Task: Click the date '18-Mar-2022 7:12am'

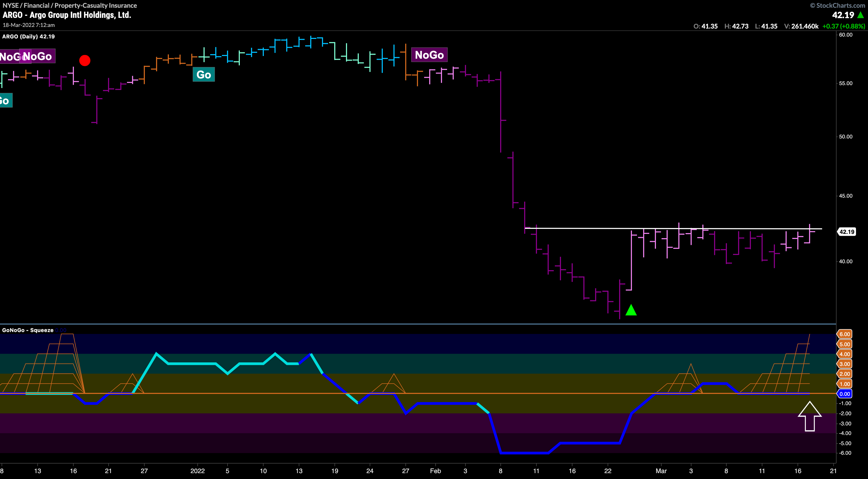Action: [29, 25]
